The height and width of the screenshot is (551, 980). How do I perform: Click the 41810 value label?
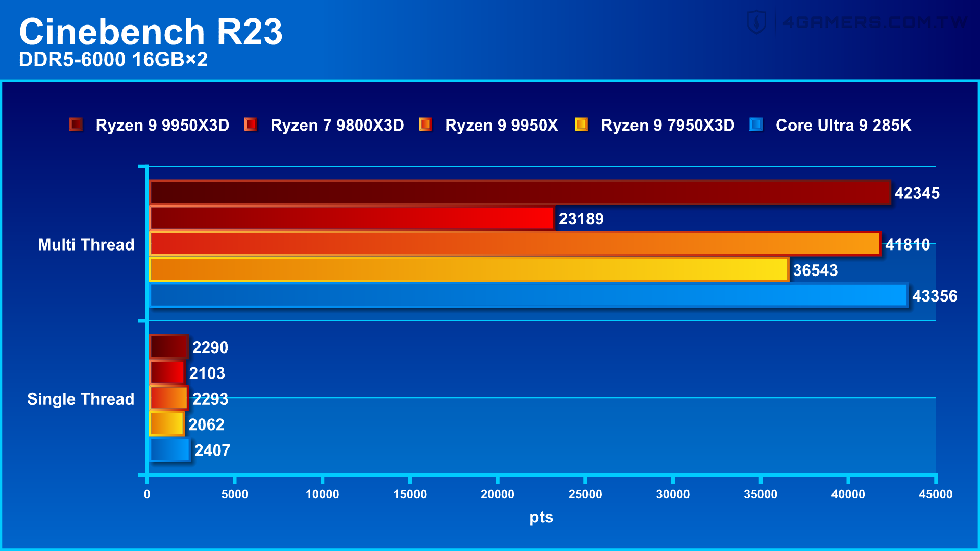point(908,245)
